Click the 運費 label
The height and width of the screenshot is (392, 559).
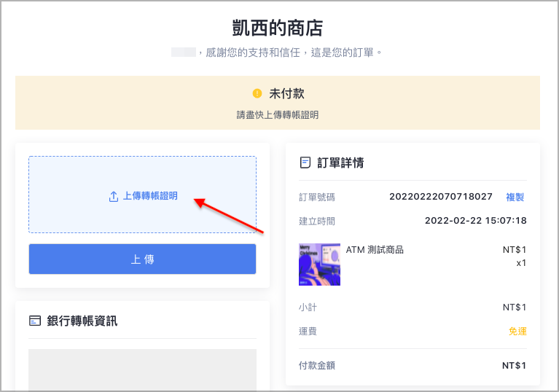308,332
